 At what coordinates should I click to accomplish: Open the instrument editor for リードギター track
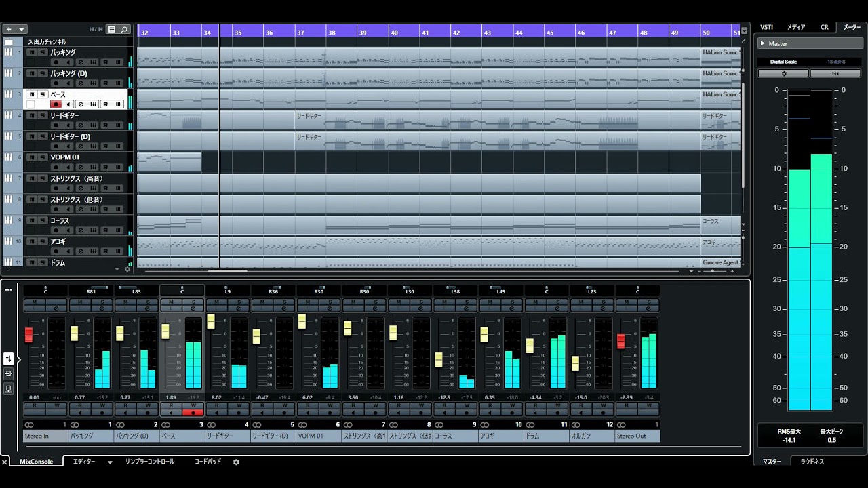(92, 125)
